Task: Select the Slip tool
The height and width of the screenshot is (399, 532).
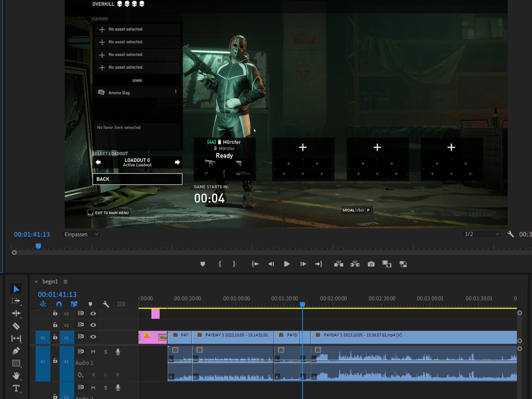Action: [16, 338]
